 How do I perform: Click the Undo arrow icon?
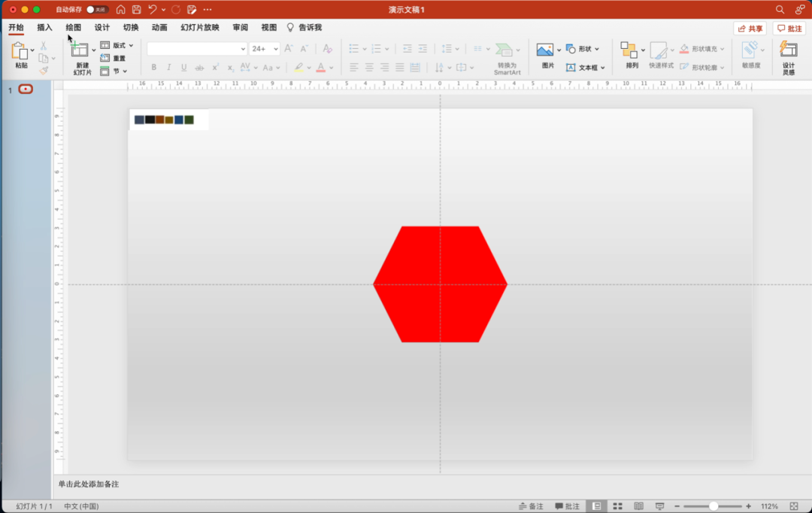tap(152, 9)
